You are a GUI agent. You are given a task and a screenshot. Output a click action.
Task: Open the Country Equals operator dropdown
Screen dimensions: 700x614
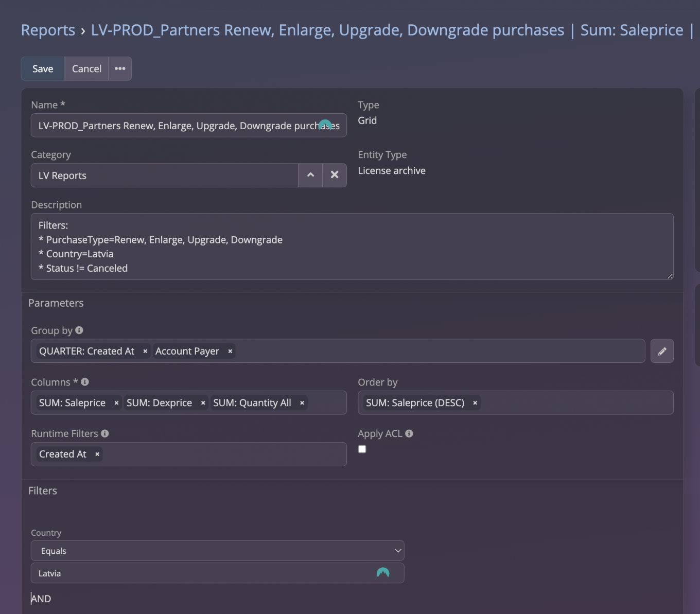point(217,551)
